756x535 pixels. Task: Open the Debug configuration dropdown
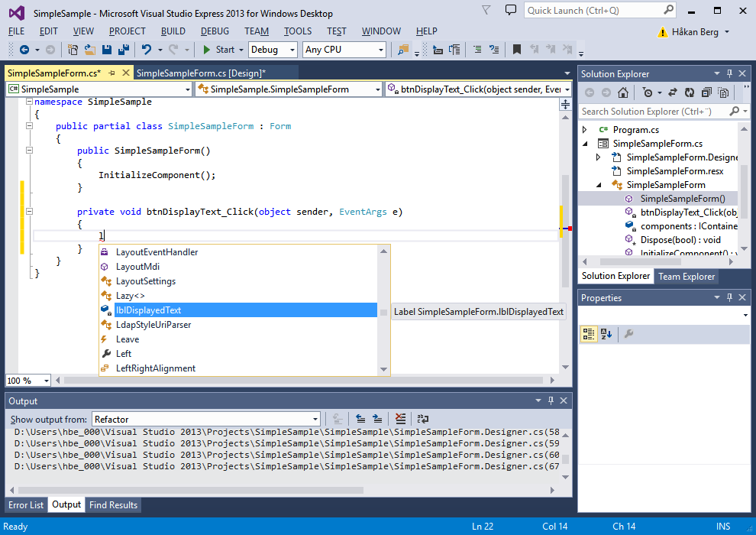273,50
